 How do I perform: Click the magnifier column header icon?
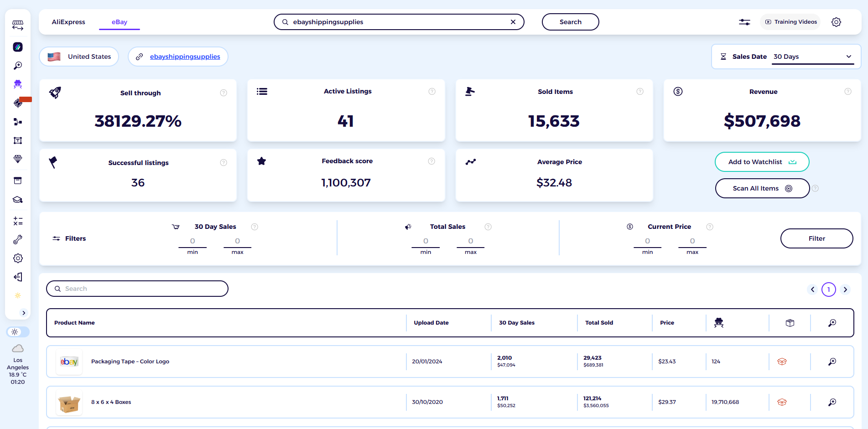[832, 323]
